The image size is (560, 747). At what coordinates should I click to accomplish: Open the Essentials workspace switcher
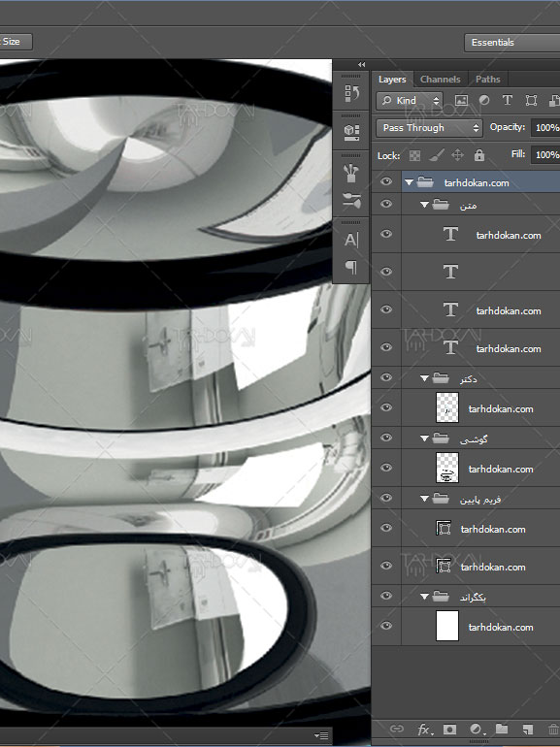click(512, 43)
